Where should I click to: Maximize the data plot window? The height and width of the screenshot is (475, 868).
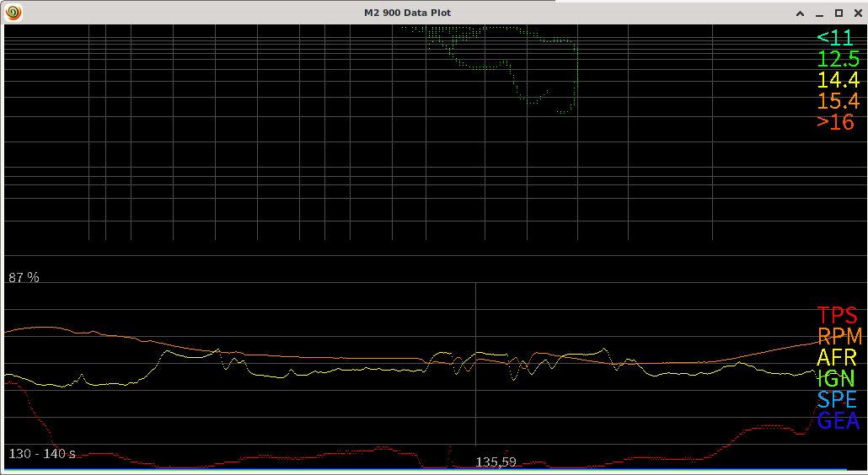pyautogui.click(x=839, y=13)
